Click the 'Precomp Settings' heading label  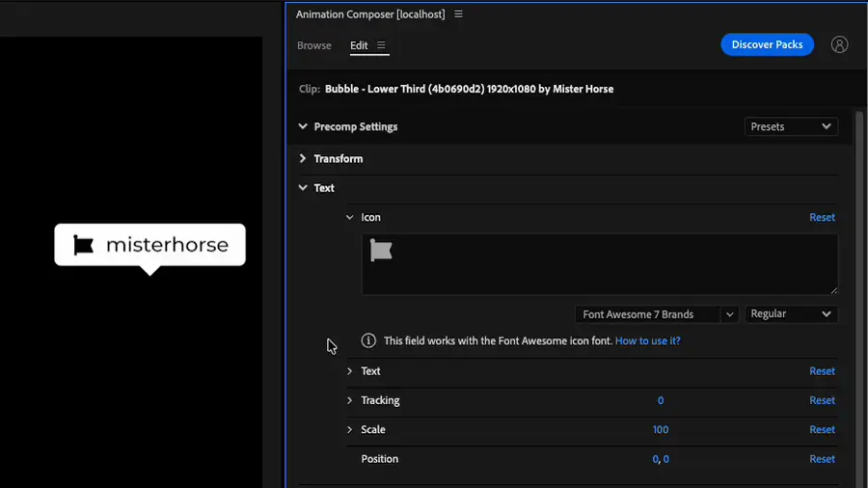[x=355, y=126]
